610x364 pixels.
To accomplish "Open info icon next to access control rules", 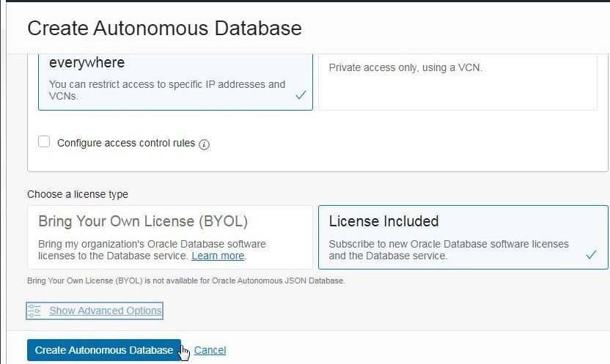I will point(205,144).
